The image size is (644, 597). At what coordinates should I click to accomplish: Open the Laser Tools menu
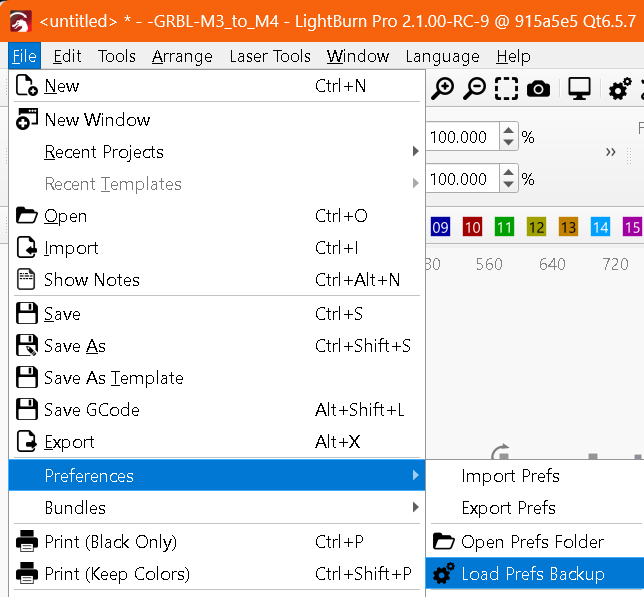[270, 56]
